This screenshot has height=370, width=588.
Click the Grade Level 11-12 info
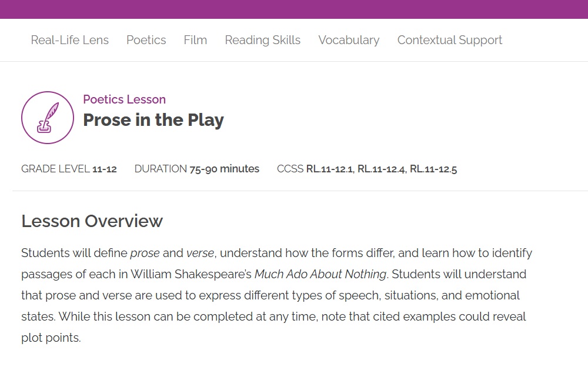[x=69, y=169]
